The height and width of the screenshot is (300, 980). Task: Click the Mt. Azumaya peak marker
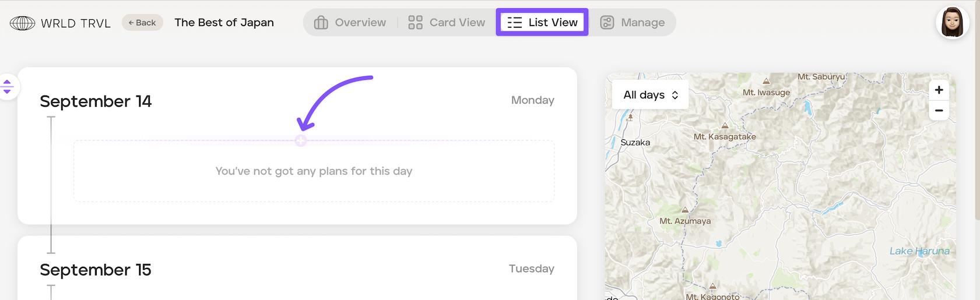[x=685, y=210]
